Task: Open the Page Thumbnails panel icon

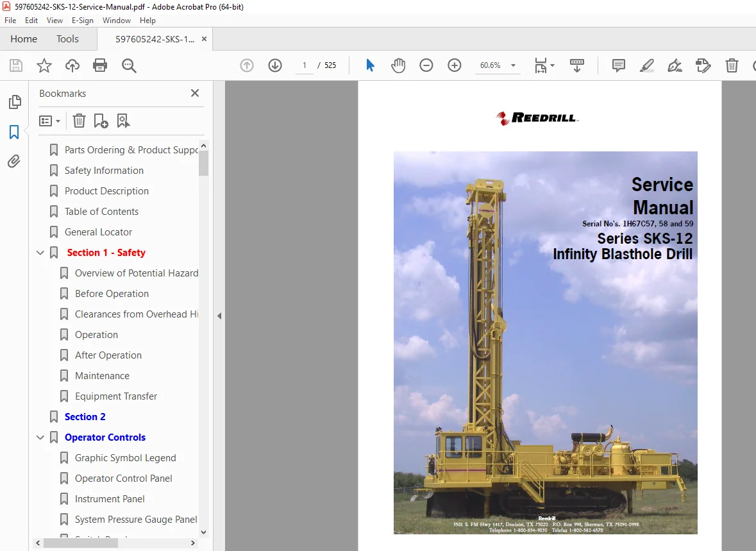Action: click(x=15, y=102)
